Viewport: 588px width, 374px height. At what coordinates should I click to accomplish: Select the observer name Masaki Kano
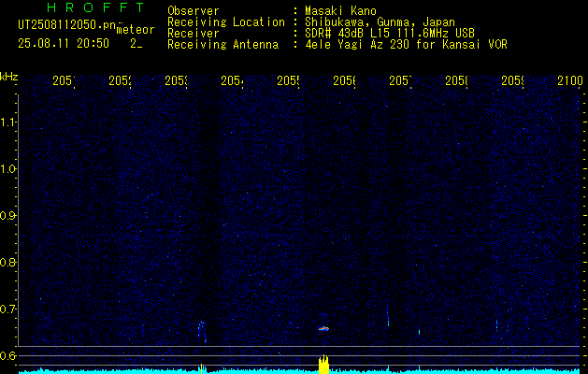pyautogui.click(x=340, y=11)
